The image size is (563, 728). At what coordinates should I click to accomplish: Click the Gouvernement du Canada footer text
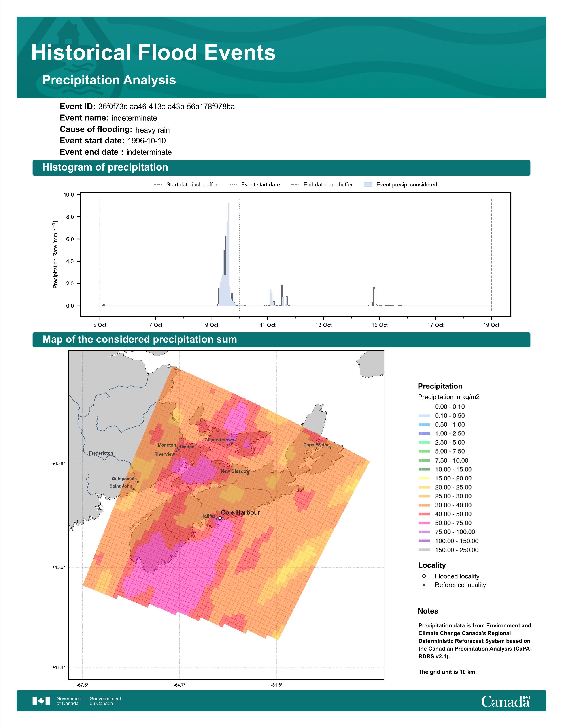pyautogui.click(x=105, y=701)
